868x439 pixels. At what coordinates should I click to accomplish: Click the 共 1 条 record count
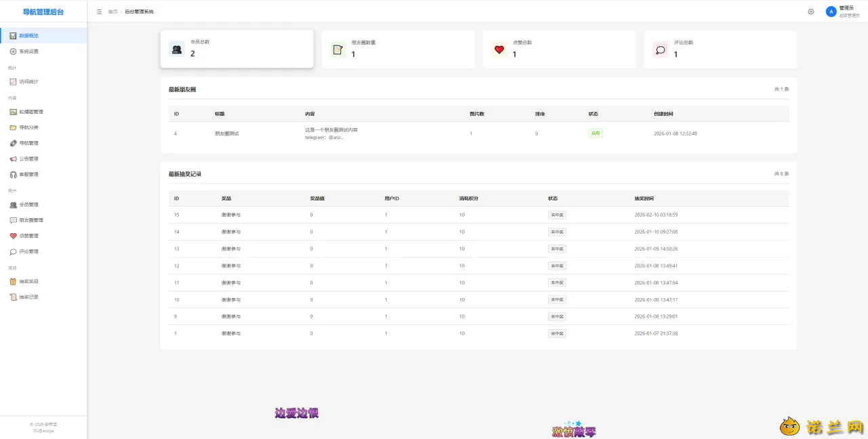coord(782,89)
